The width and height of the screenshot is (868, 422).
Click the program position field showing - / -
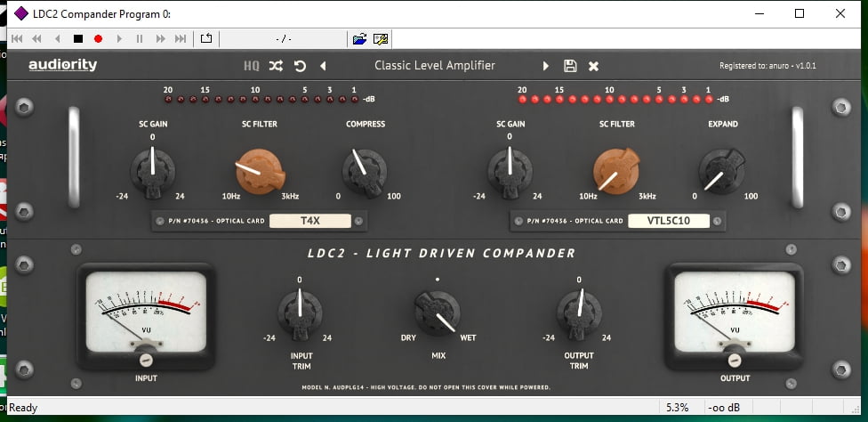coord(284,39)
